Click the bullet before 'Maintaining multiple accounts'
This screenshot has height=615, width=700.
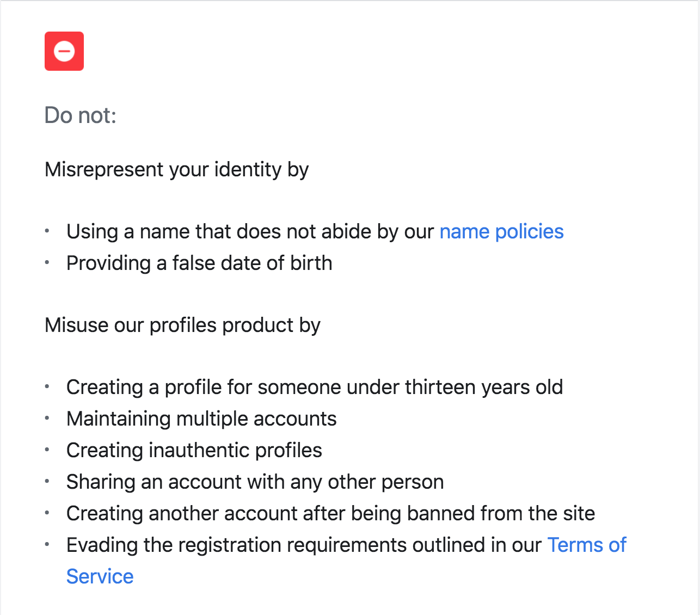tap(47, 419)
